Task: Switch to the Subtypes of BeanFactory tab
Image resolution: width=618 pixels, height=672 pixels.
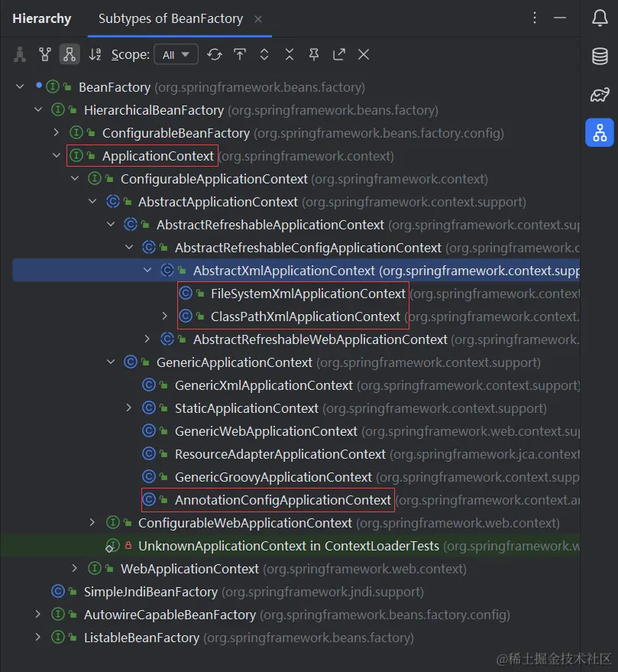Action: (172, 18)
